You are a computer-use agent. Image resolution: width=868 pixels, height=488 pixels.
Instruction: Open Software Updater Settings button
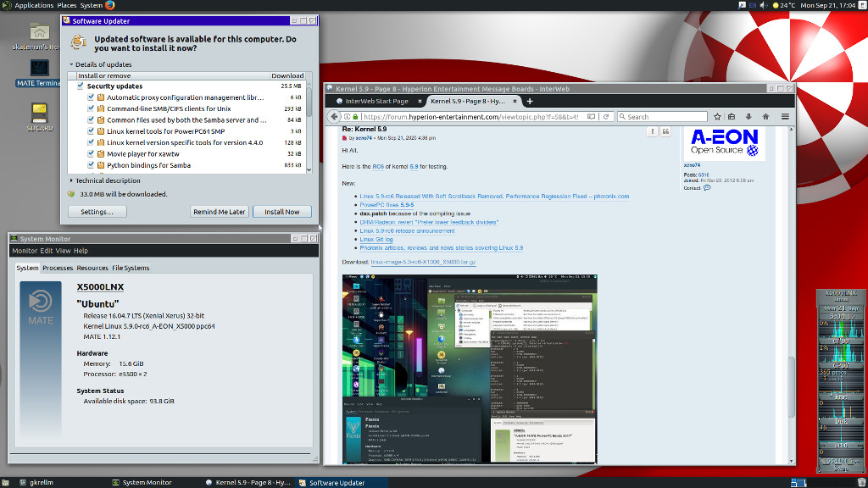(97, 212)
